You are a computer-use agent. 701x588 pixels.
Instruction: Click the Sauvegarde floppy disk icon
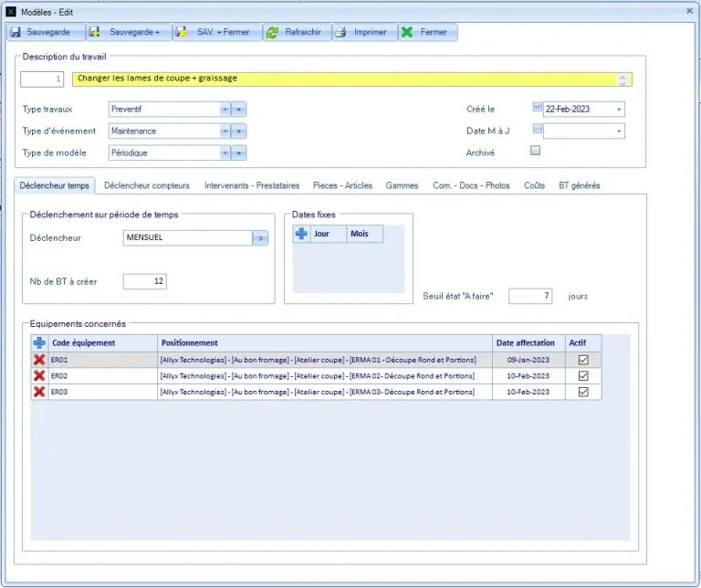pyautogui.click(x=16, y=32)
